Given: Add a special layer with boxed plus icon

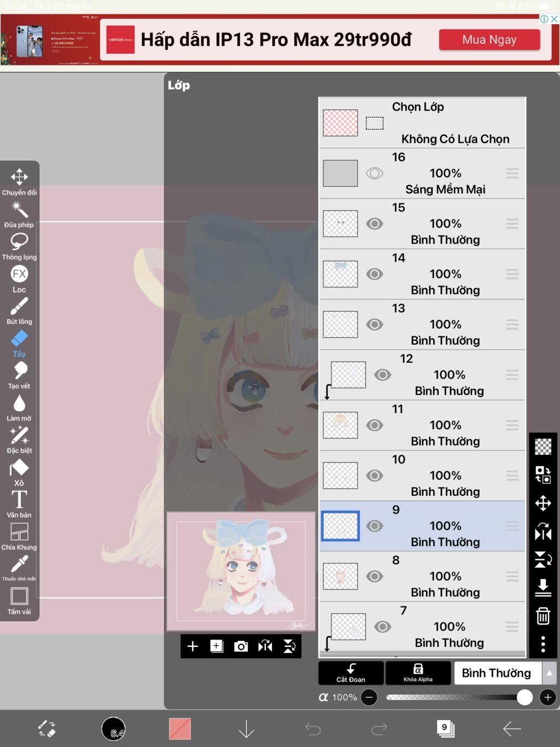Looking at the screenshot, I should pyautogui.click(x=217, y=646).
